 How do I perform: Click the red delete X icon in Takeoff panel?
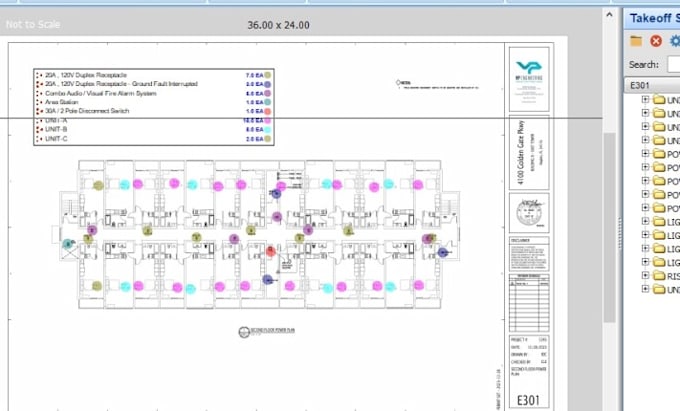[x=656, y=41]
